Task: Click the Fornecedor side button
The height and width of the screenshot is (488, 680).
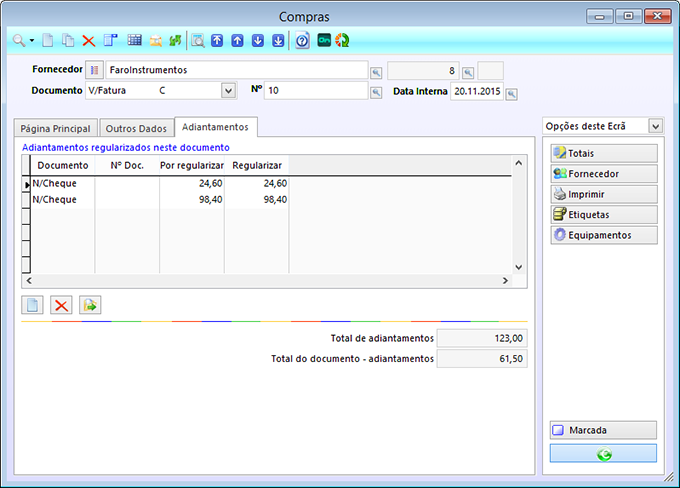Action: 604,174
